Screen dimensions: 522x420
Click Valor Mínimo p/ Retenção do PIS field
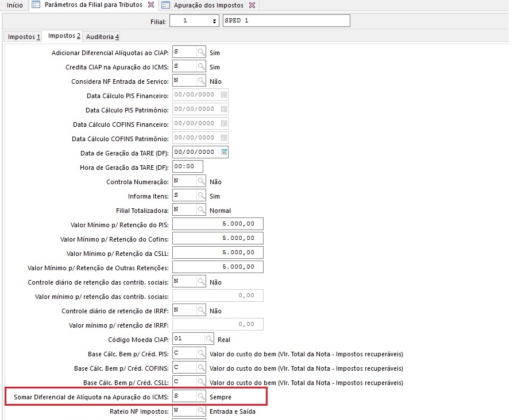pyautogui.click(x=218, y=224)
